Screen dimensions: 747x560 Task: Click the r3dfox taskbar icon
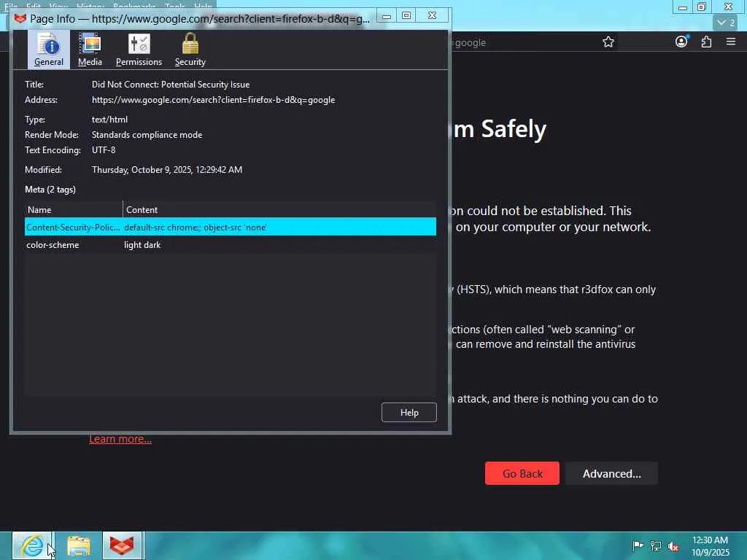tap(122, 545)
